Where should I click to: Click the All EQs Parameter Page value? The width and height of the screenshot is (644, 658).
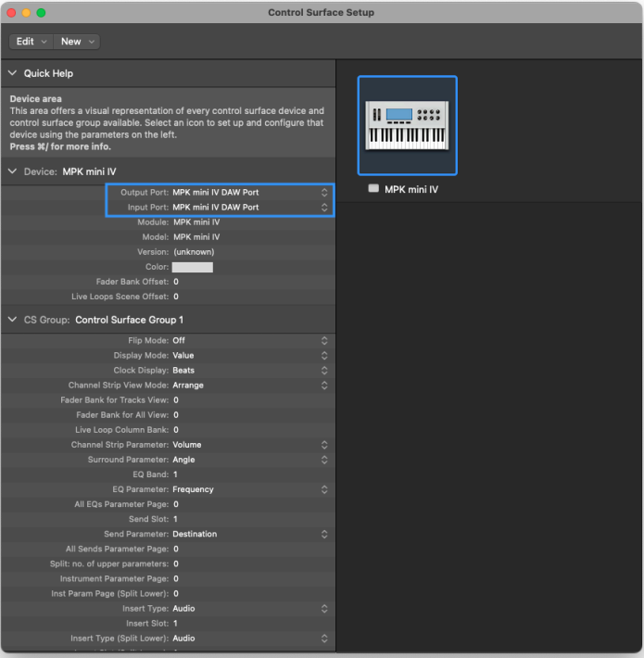coord(176,504)
